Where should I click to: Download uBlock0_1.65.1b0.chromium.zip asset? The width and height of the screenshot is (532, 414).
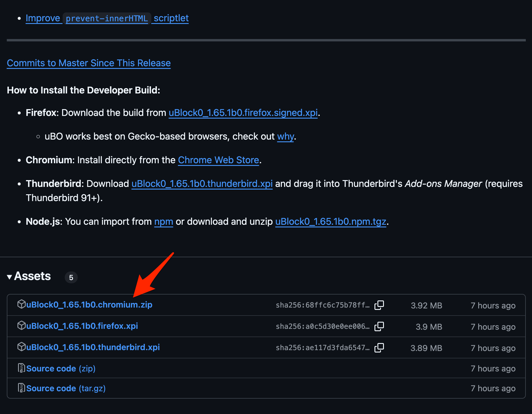point(89,305)
